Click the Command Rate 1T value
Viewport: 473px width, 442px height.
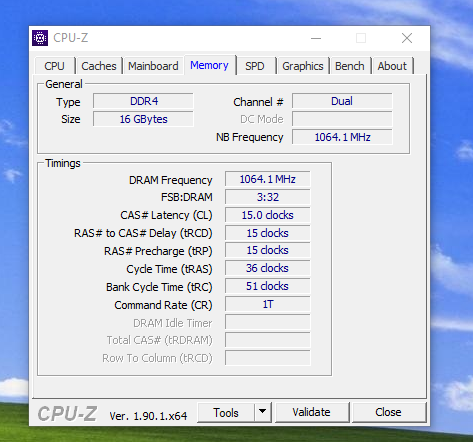point(268,304)
